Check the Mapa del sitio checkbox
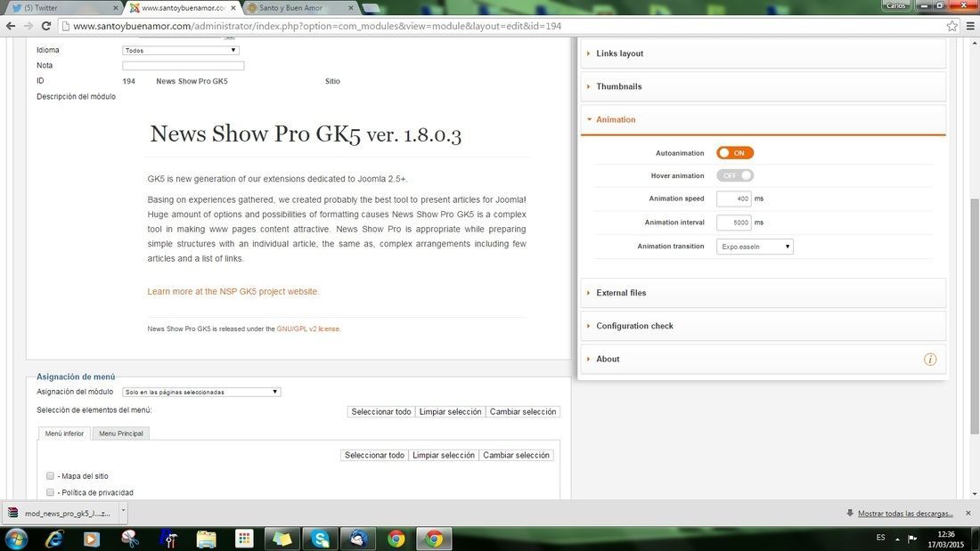The height and width of the screenshot is (551, 980). click(x=50, y=476)
